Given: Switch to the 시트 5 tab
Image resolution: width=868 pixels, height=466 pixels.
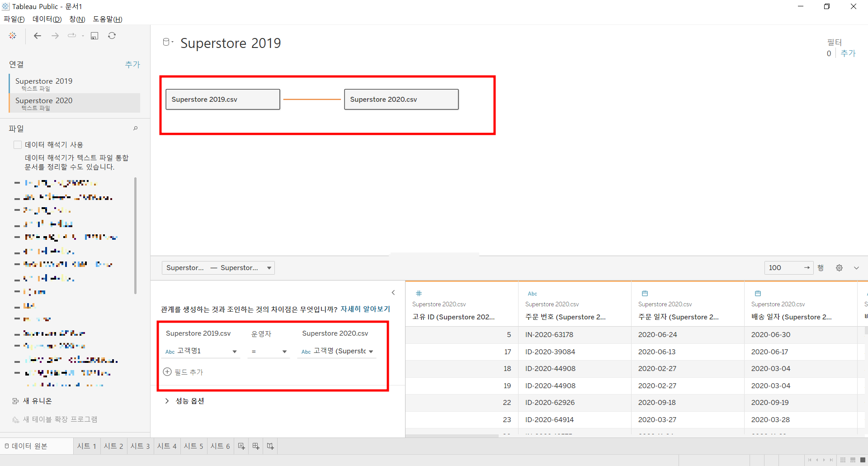Looking at the screenshot, I should 193,446.
